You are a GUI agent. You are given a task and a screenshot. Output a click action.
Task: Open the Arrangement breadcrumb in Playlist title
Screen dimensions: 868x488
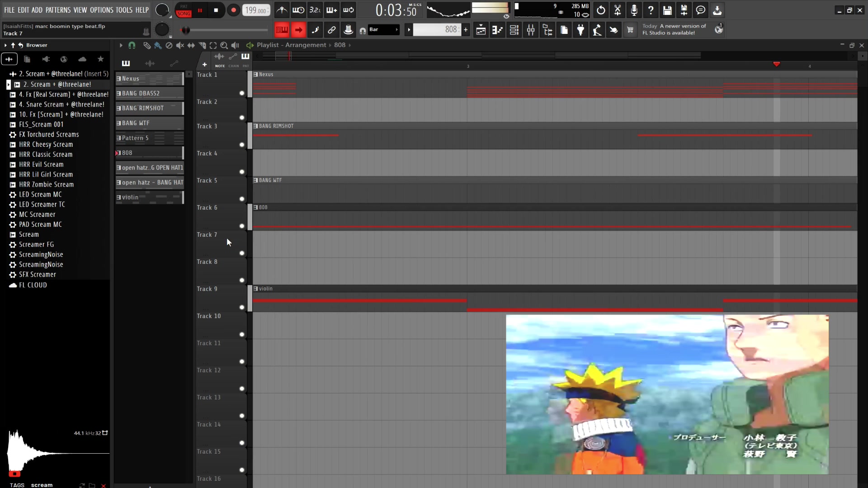click(x=306, y=45)
